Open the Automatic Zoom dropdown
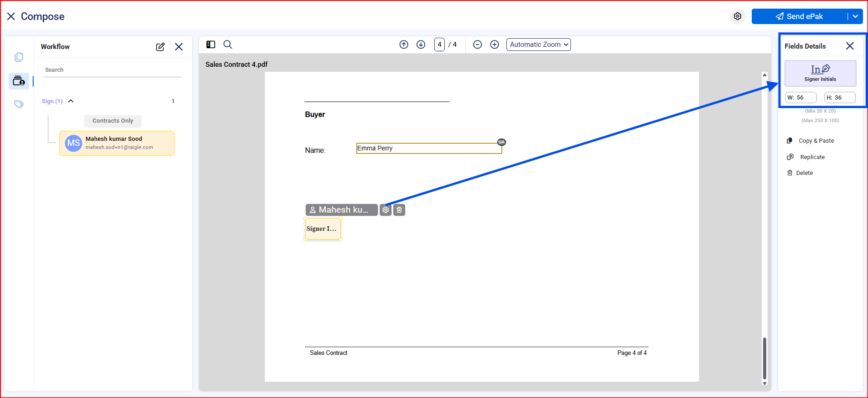The image size is (868, 398). [x=538, y=45]
